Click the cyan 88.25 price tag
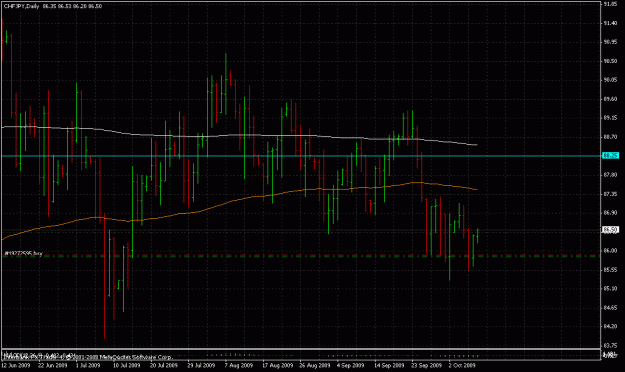625x372 pixels. point(610,155)
